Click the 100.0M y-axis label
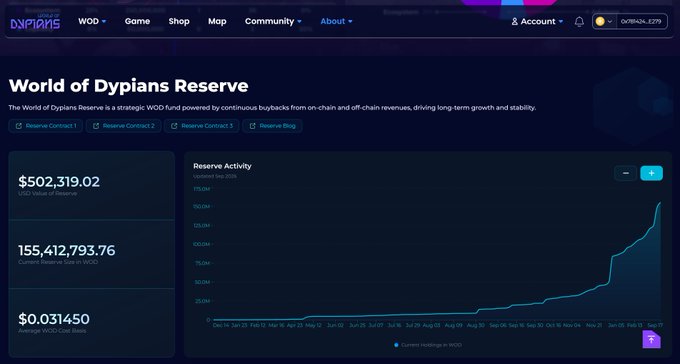680x364 pixels. point(202,245)
